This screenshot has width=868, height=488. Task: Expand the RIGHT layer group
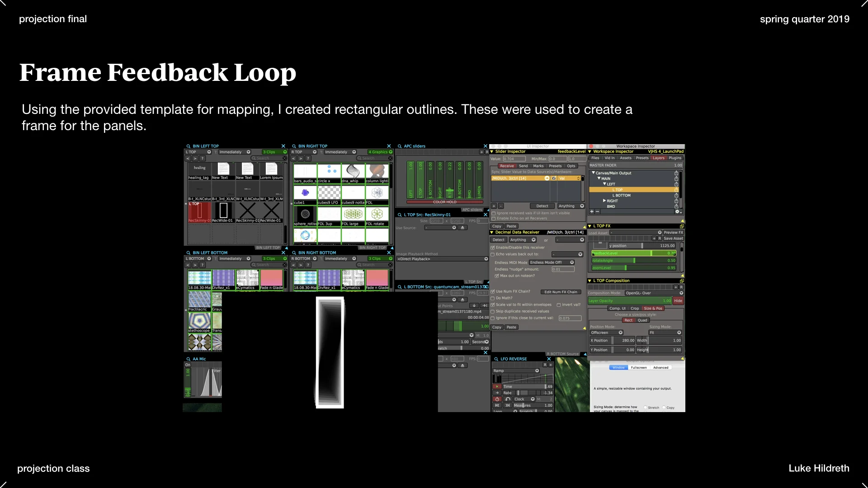pos(604,201)
